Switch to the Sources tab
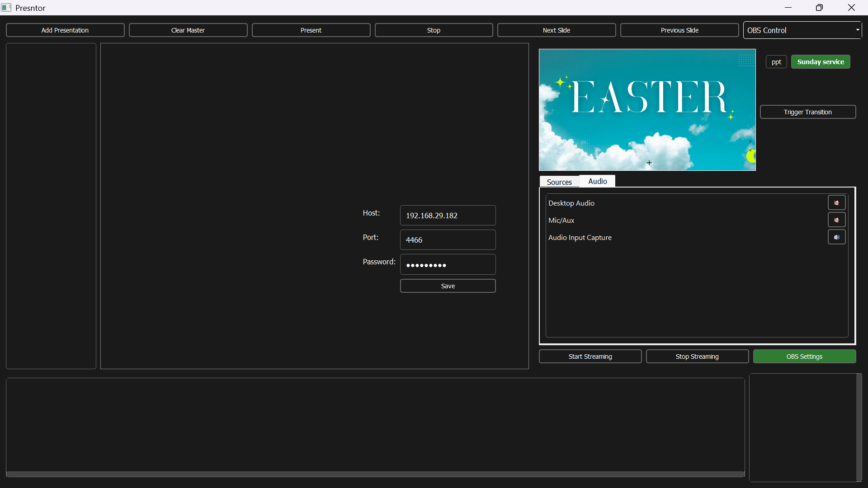The width and height of the screenshot is (868, 488). pos(559,182)
